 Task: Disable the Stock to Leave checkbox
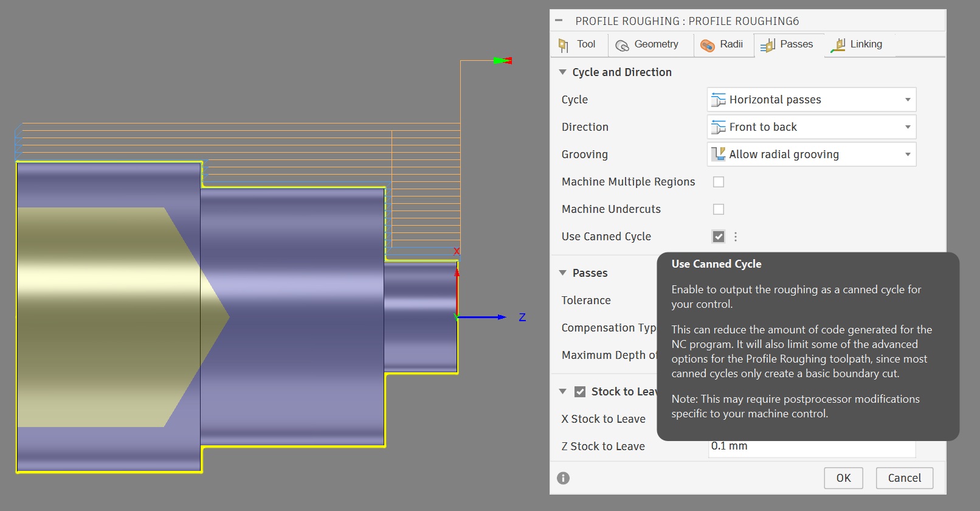tap(580, 392)
